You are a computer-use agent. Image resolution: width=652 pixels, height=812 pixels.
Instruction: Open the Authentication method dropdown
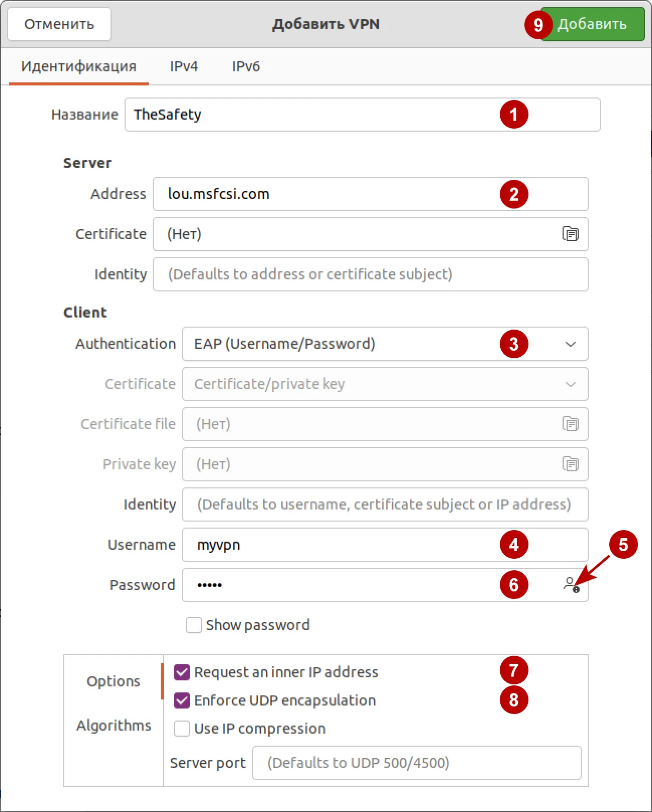(x=385, y=344)
